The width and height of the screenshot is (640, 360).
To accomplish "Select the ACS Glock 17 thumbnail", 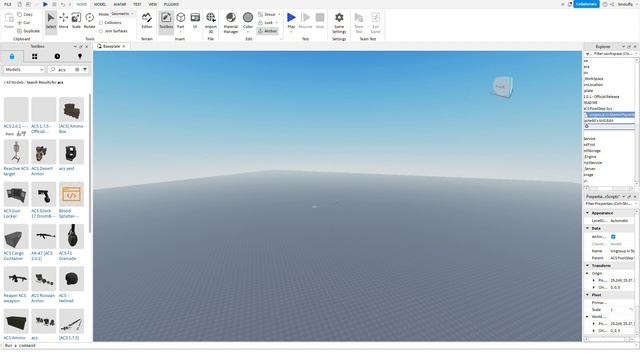I will [43, 194].
